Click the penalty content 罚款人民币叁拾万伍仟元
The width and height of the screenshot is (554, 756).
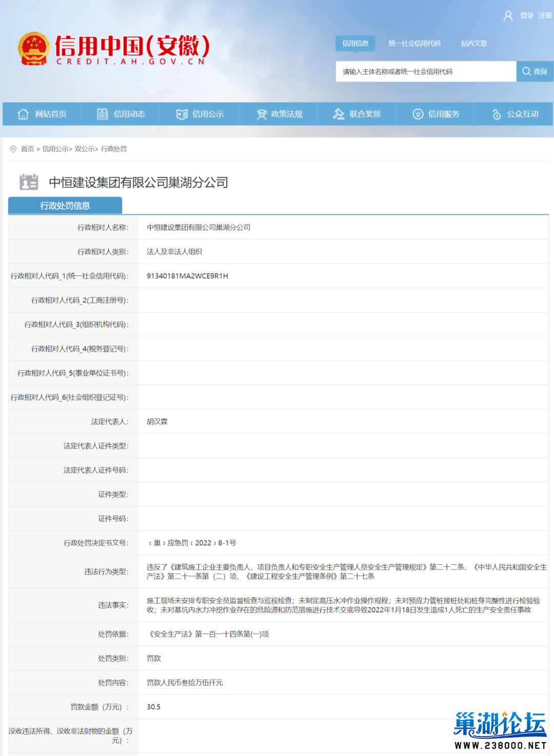tap(185, 683)
